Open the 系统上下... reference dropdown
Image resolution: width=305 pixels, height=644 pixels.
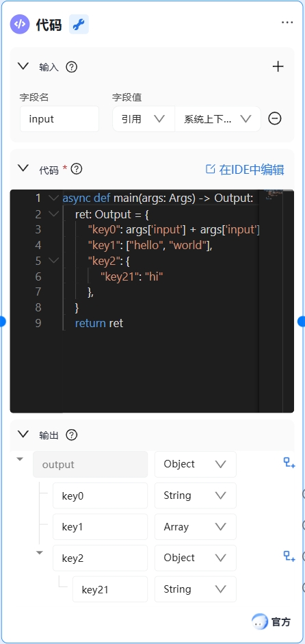pos(217,118)
